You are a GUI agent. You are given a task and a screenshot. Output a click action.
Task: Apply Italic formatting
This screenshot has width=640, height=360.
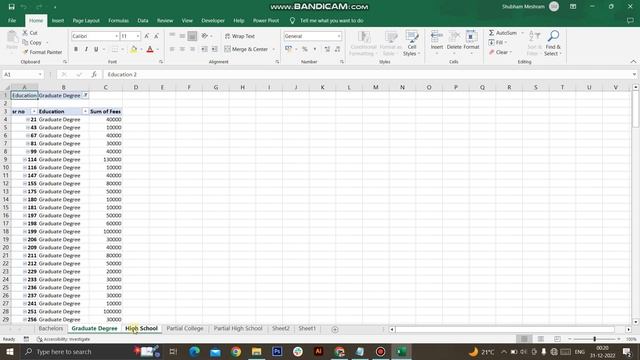point(86,49)
